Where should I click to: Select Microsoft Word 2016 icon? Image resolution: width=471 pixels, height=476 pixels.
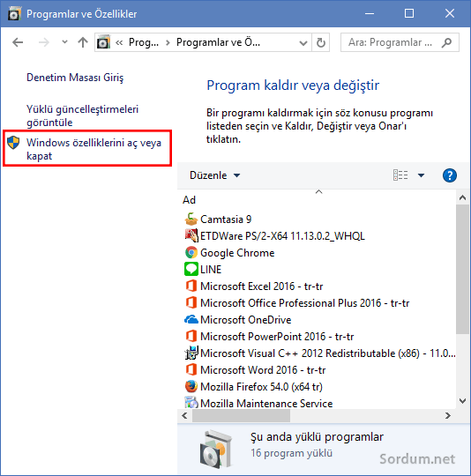(x=191, y=369)
